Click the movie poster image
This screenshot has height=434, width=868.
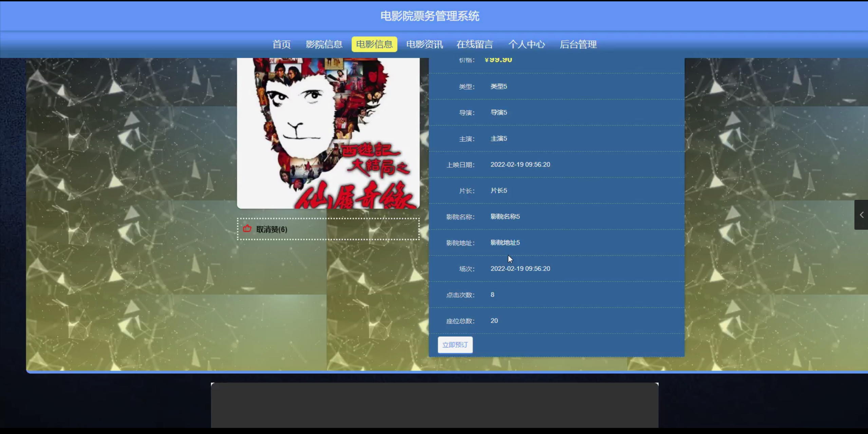328,133
